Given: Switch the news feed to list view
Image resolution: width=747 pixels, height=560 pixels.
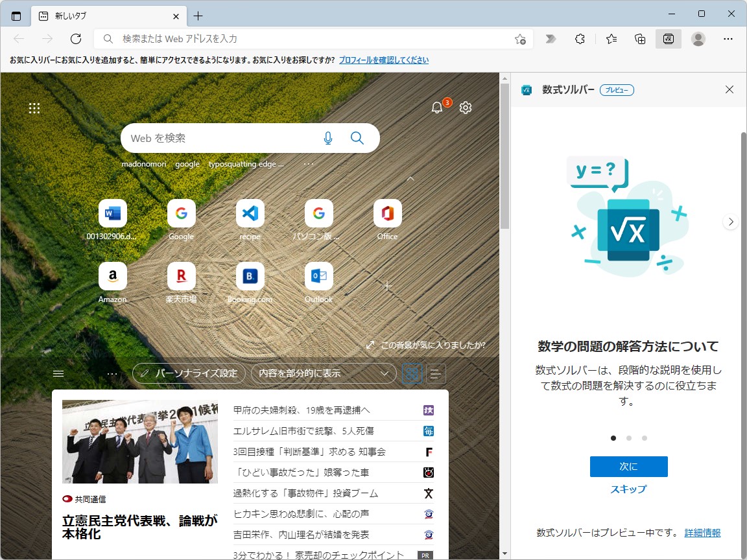Looking at the screenshot, I should (436, 373).
